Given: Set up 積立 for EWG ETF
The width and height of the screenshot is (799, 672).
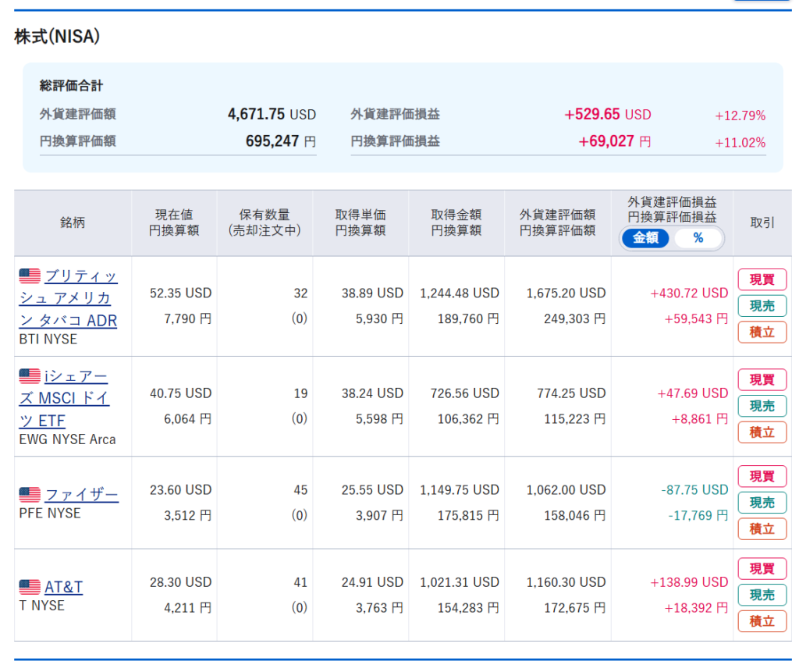Looking at the screenshot, I should [762, 432].
